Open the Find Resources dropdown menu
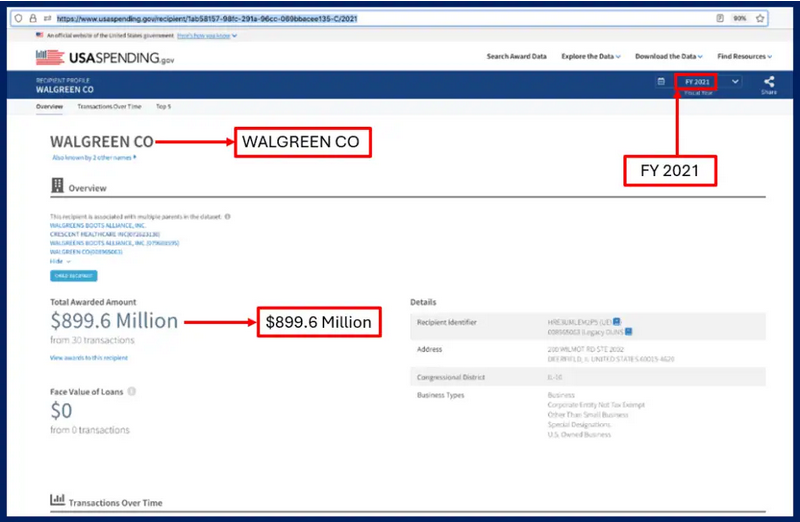This screenshot has height=522, width=800. (744, 57)
